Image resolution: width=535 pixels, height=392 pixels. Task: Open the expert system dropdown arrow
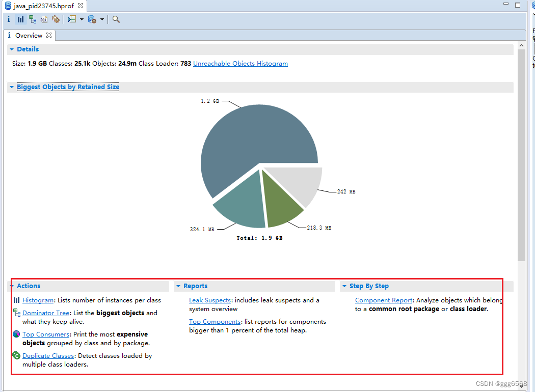[82, 19]
